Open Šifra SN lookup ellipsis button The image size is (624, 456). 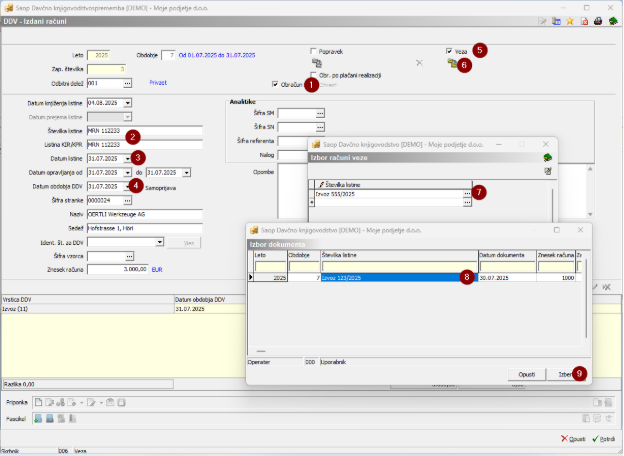click(x=320, y=127)
